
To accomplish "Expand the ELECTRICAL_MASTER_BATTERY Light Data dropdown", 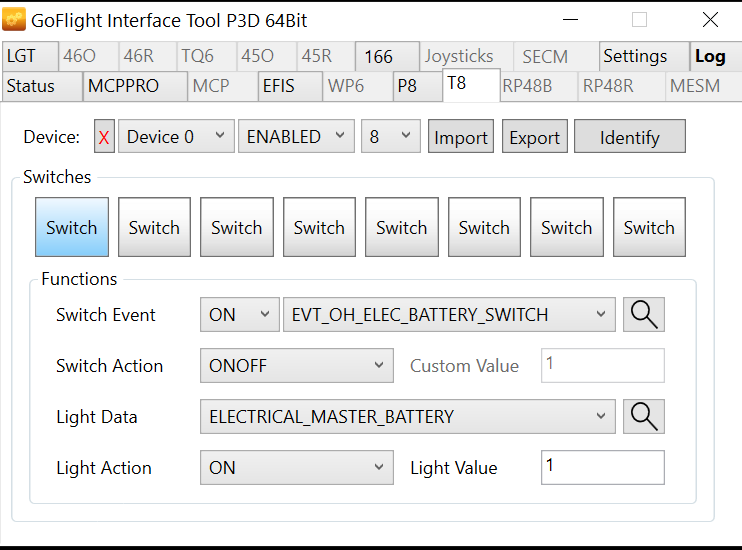I will click(x=407, y=416).
